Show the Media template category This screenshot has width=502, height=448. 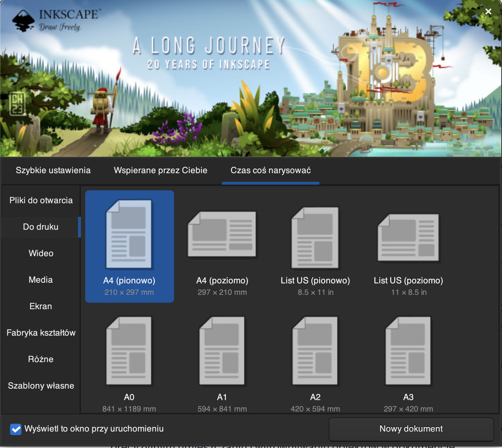[x=41, y=280]
